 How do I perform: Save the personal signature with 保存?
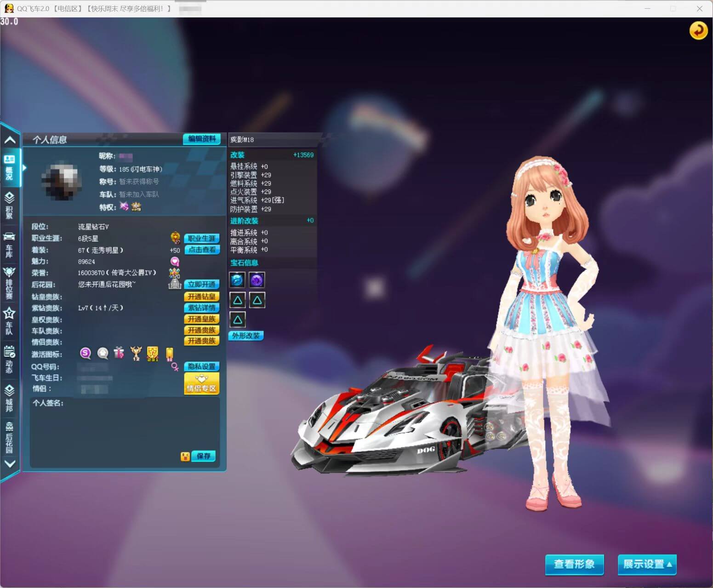pyautogui.click(x=203, y=456)
